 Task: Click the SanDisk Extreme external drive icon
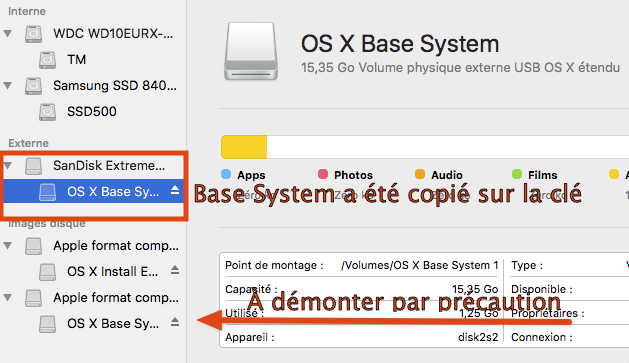pyautogui.click(x=33, y=166)
